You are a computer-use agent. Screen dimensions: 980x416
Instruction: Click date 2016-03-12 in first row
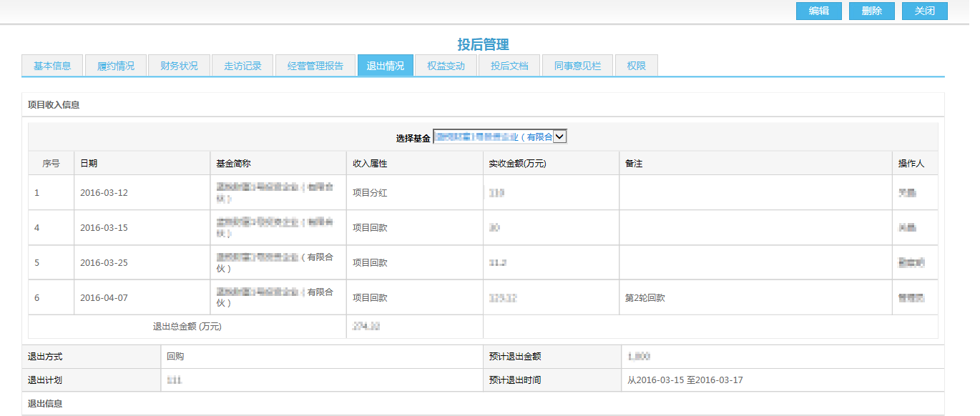click(x=102, y=192)
